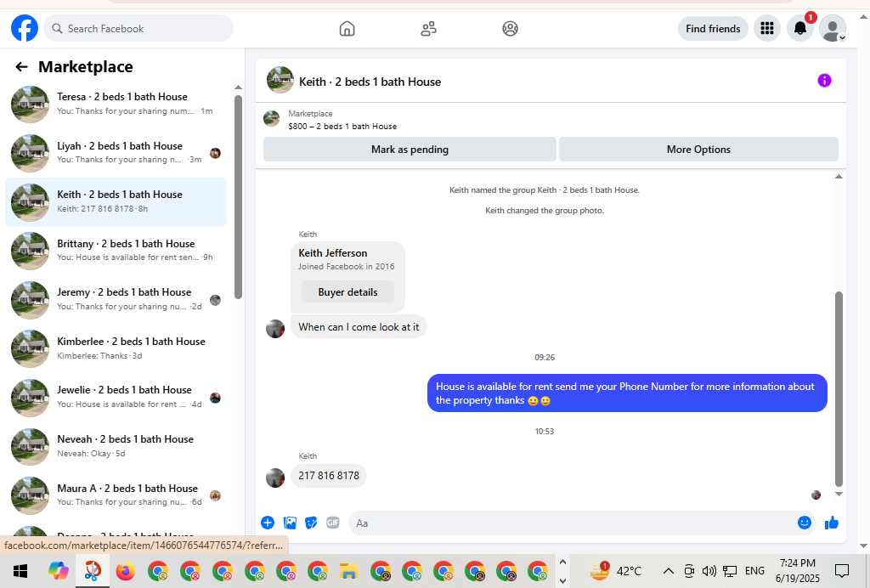Open Liyah's 2 beds 1 bath conversation
This screenshot has height=588, width=870.
(116, 153)
